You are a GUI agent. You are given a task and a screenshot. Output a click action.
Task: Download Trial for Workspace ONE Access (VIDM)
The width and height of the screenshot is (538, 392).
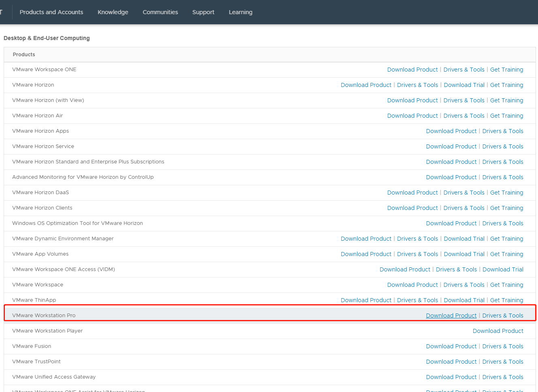point(503,269)
